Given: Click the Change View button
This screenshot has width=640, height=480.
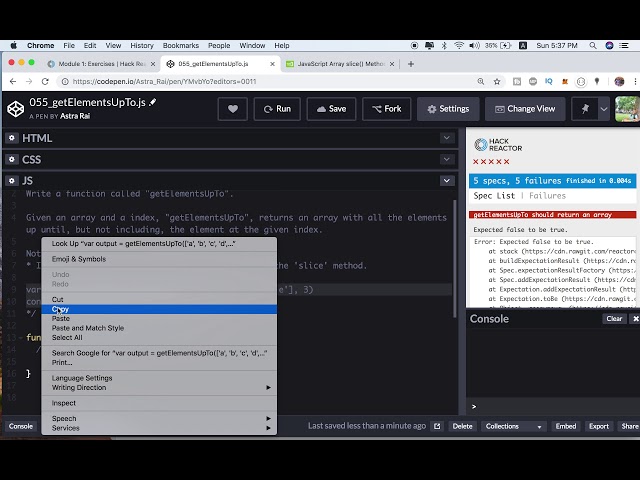Looking at the screenshot, I should click(525, 109).
